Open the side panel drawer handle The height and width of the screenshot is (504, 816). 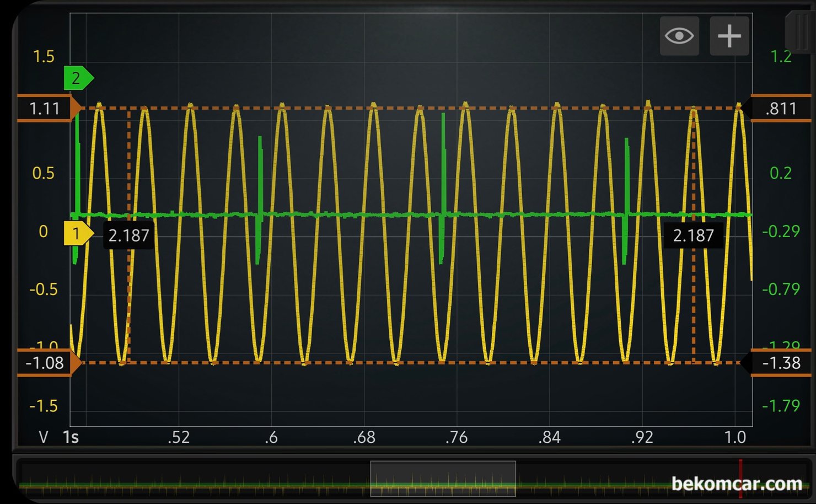[800, 33]
